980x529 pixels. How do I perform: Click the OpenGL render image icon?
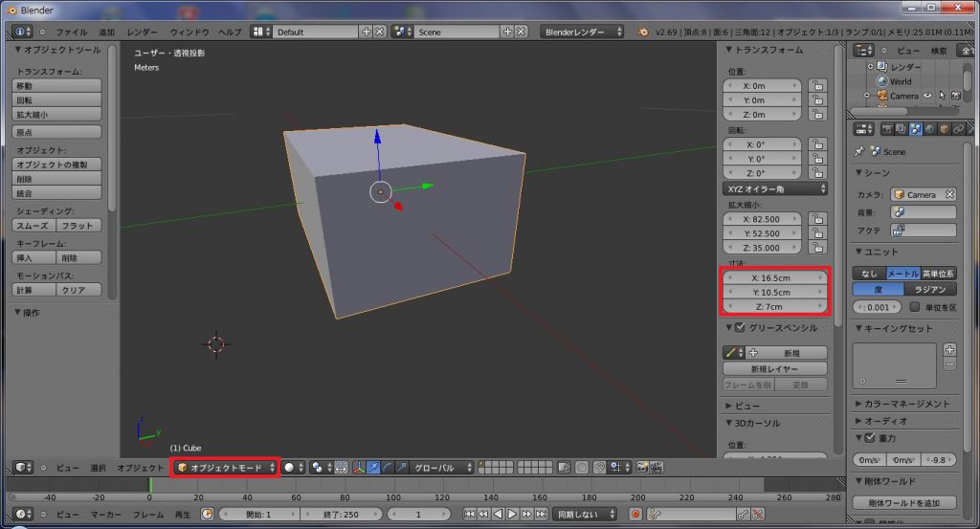coord(642,467)
